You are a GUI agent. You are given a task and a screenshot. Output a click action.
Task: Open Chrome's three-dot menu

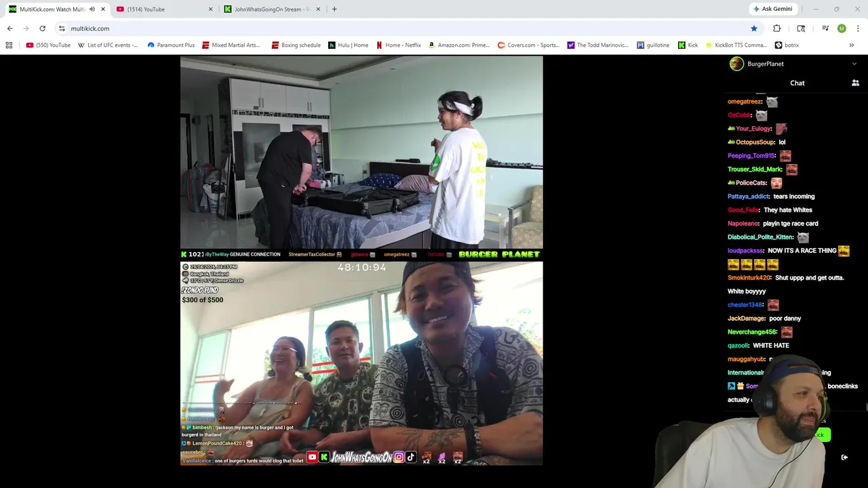pyautogui.click(x=858, y=28)
